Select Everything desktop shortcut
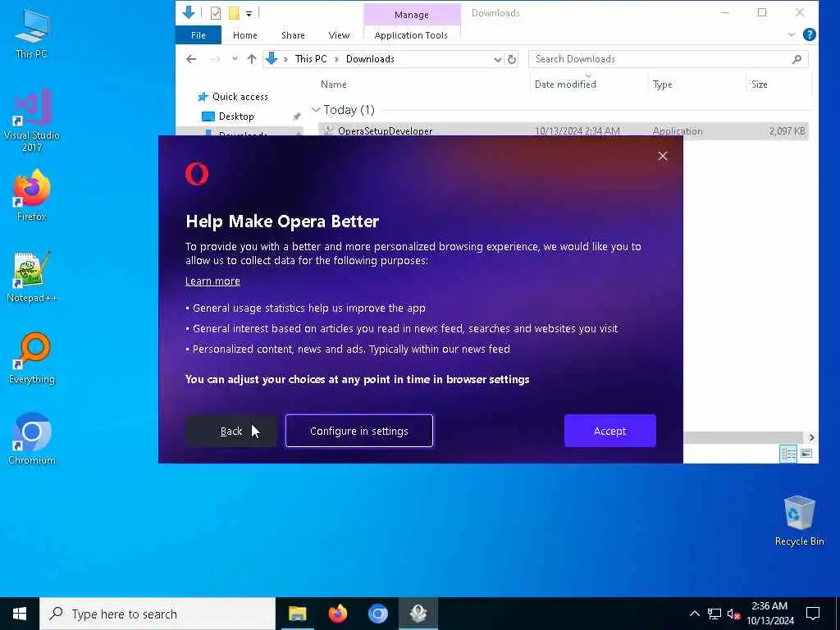Image resolution: width=840 pixels, height=630 pixels. click(32, 358)
